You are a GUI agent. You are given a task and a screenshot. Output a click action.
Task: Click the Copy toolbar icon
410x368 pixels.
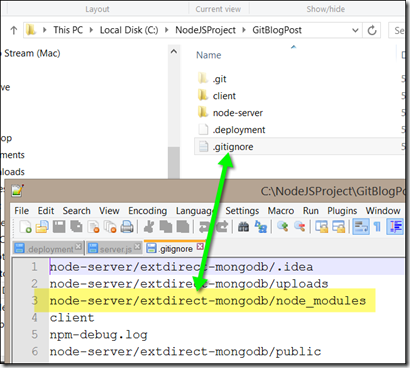pos(166,227)
